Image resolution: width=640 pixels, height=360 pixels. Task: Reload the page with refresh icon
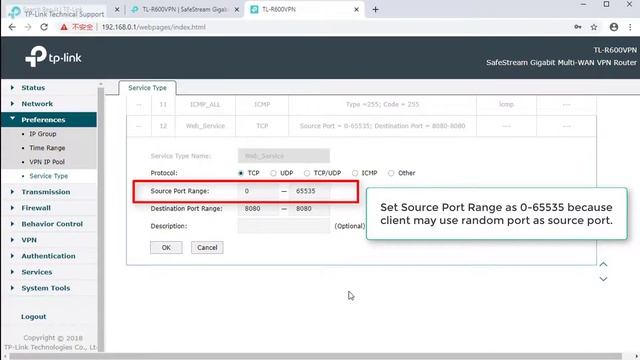[x=44, y=27]
